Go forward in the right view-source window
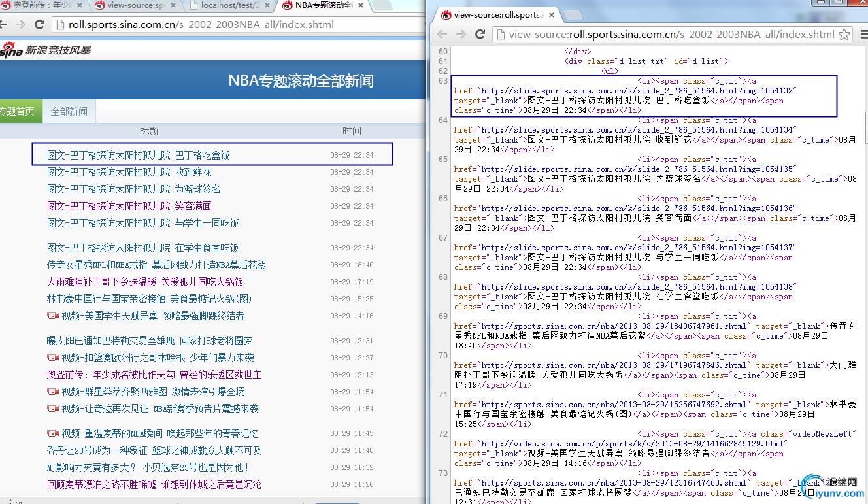The image size is (868, 504). click(461, 34)
